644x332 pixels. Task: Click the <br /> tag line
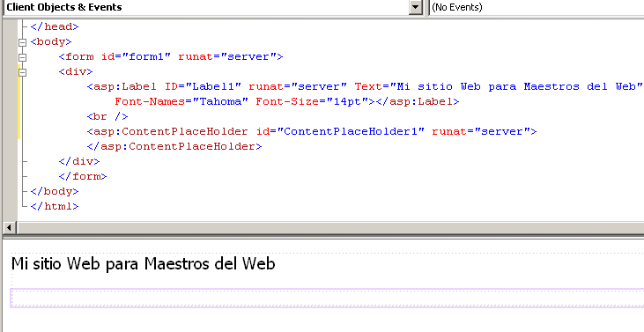(x=107, y=116)
